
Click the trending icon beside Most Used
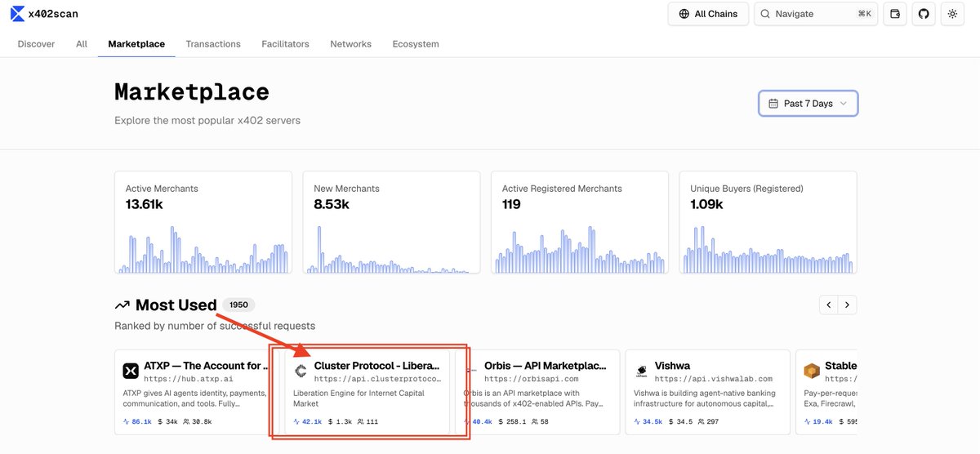122,305
